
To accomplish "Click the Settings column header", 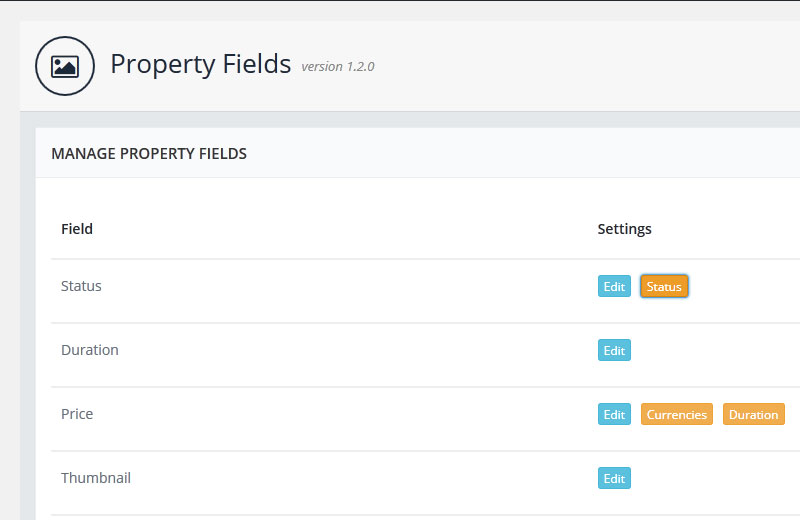I will point(624,229).
